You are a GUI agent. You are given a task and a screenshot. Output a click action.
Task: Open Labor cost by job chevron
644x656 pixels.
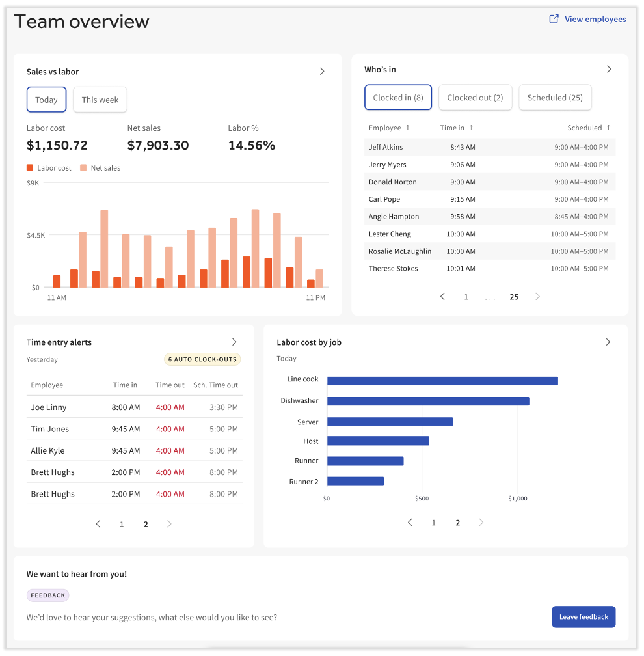(x=608, y=342)
